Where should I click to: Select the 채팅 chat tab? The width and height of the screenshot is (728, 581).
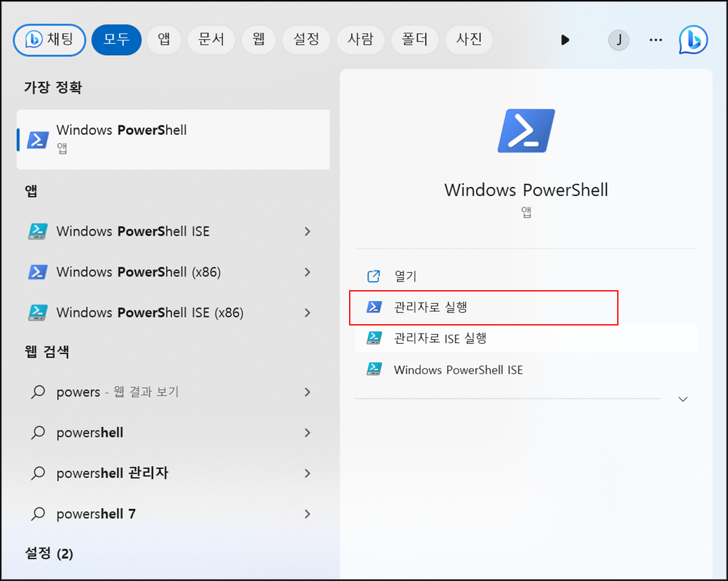(50, 40)
